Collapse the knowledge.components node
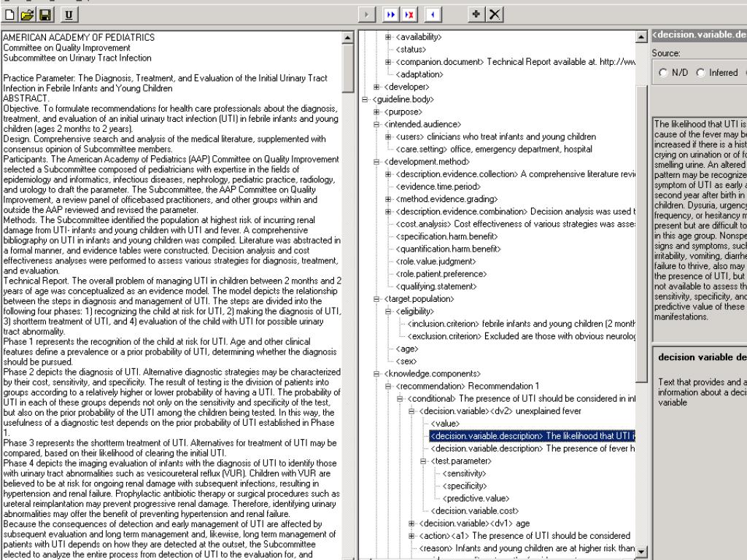The image size is (747, 560). click(376, 374)
